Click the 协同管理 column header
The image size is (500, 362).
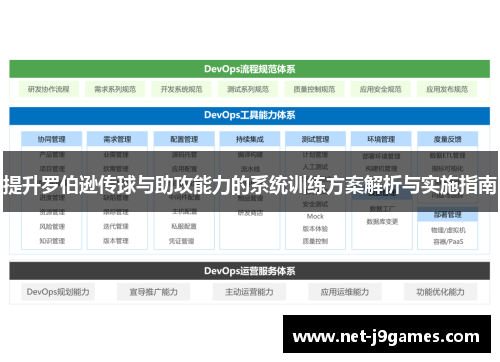coord(51,139)
